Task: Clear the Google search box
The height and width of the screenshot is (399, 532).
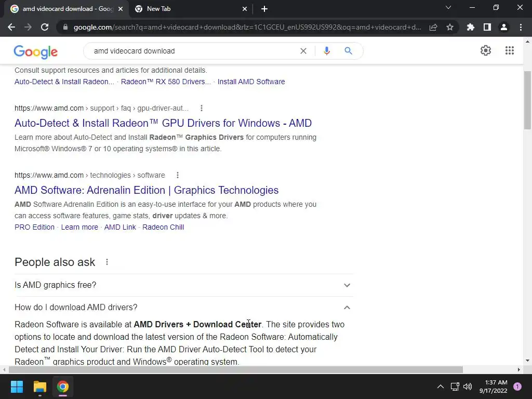Action: pyautogui.click(x=303, y=51)
